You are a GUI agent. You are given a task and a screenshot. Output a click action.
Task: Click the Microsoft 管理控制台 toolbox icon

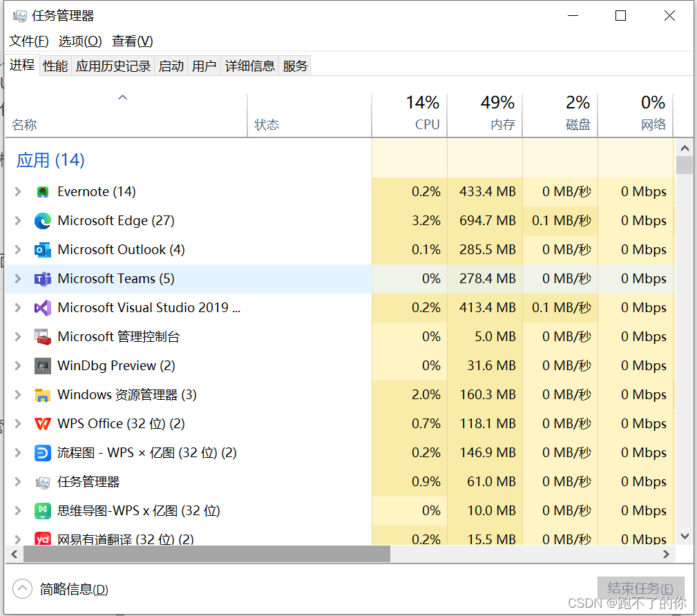tap(43, 337)
